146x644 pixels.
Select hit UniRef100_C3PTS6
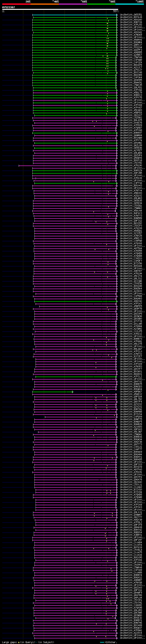pos(131,183)
